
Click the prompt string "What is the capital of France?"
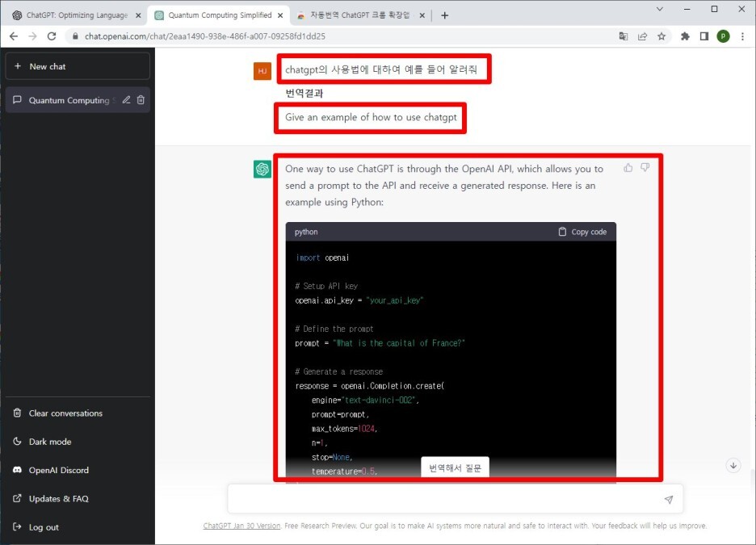tap(399, 343)
